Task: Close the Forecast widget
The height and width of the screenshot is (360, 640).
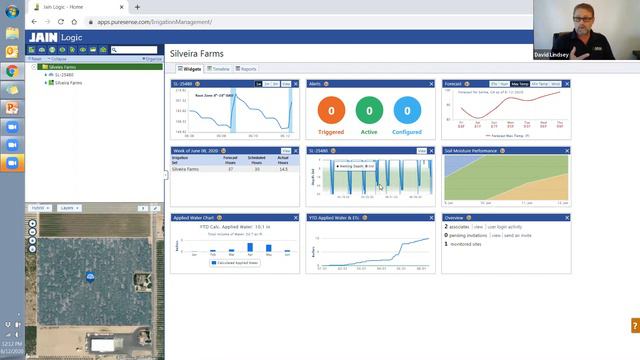Action: [x=567, y=84]
